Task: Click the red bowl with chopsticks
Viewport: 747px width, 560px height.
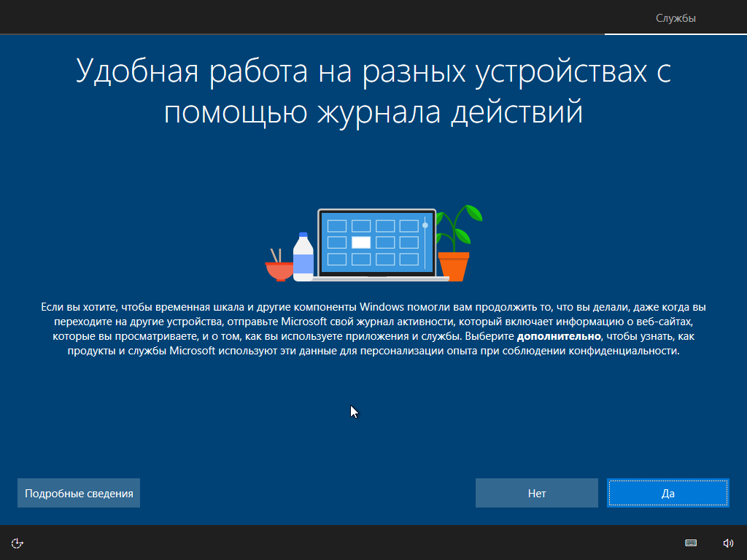Action: click(x=279, y=268)
